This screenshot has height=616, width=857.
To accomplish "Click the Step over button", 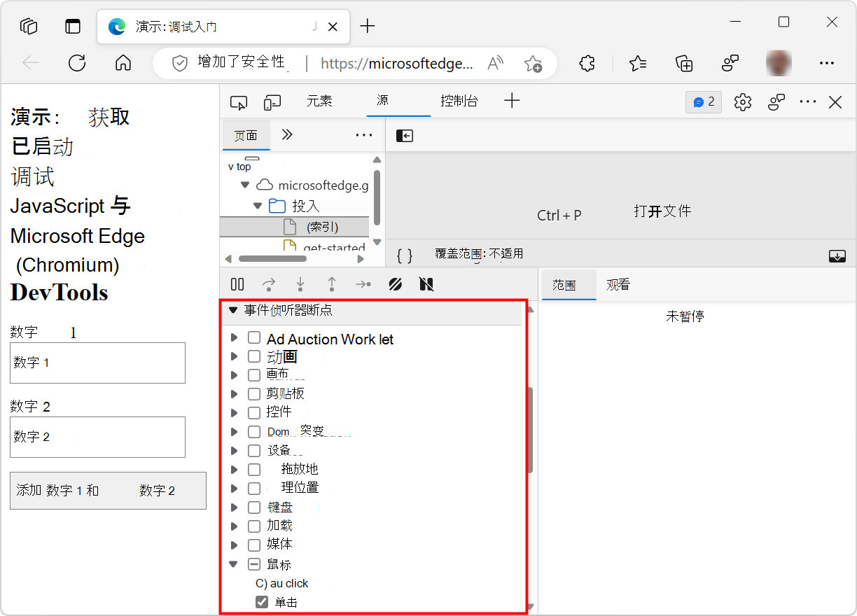I will coord(269,284).
